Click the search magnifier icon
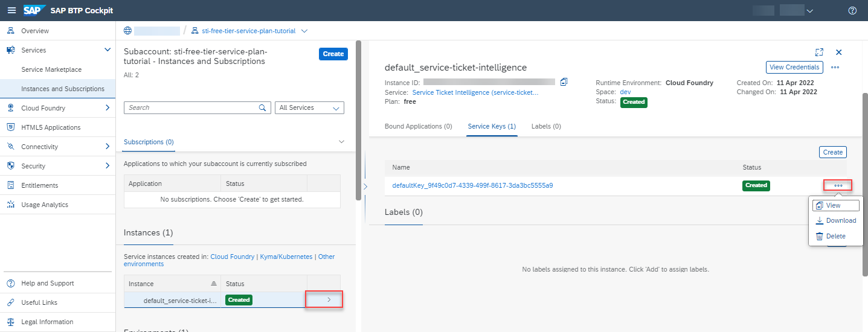Image resolution: width=868 pixels, height=332 pixels. (263, 107)
